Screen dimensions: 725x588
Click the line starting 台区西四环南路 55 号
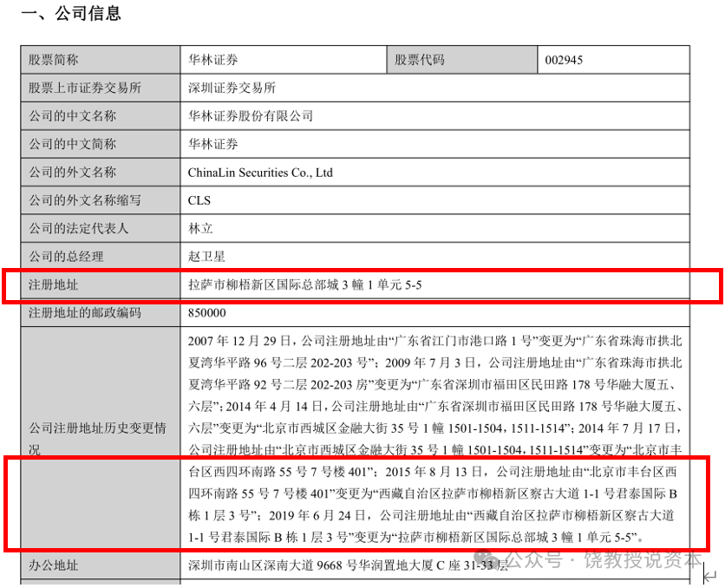[x=433, y=472]
